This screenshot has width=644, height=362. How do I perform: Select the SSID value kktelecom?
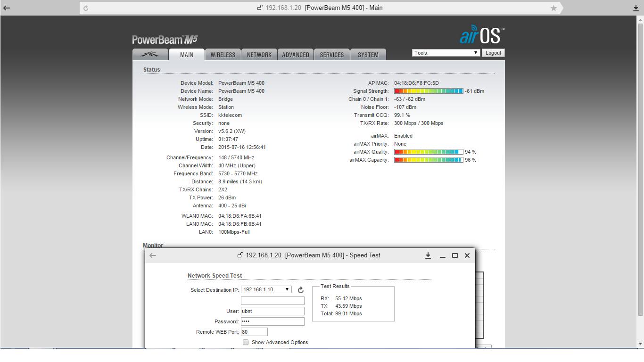point(230,115)
